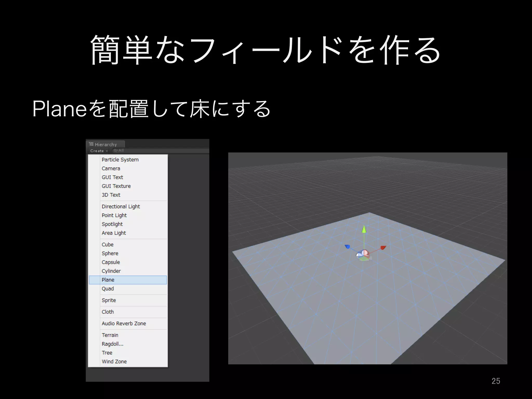This screenshot has height=399, width=532.
Task: Choose Wind Zone from the menu
Action: tap(128, 362)
